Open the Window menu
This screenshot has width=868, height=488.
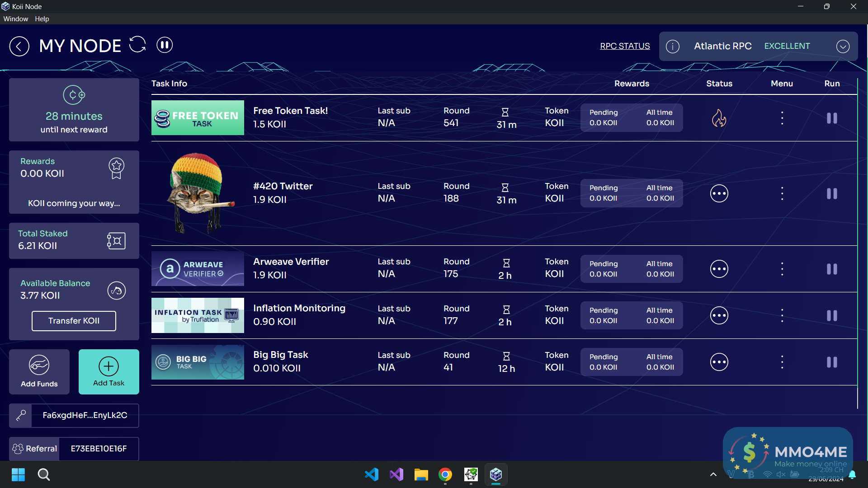[x=16, y=19]
